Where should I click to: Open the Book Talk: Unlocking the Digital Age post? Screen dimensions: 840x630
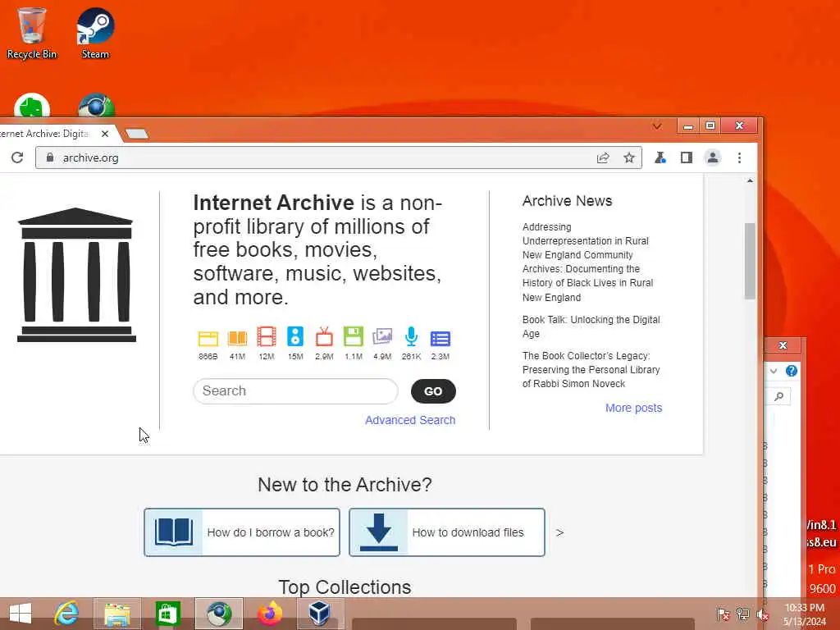[x=591, y=326]
